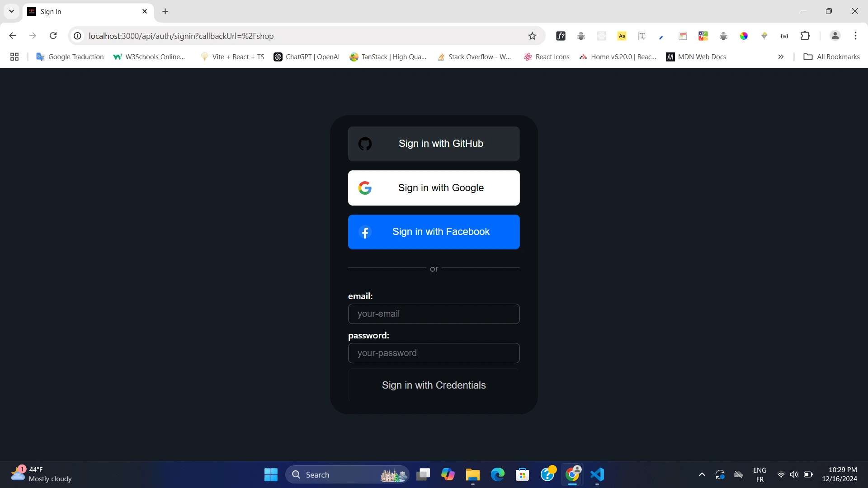Open the React Icons bookmark

(x=547, y=57)
